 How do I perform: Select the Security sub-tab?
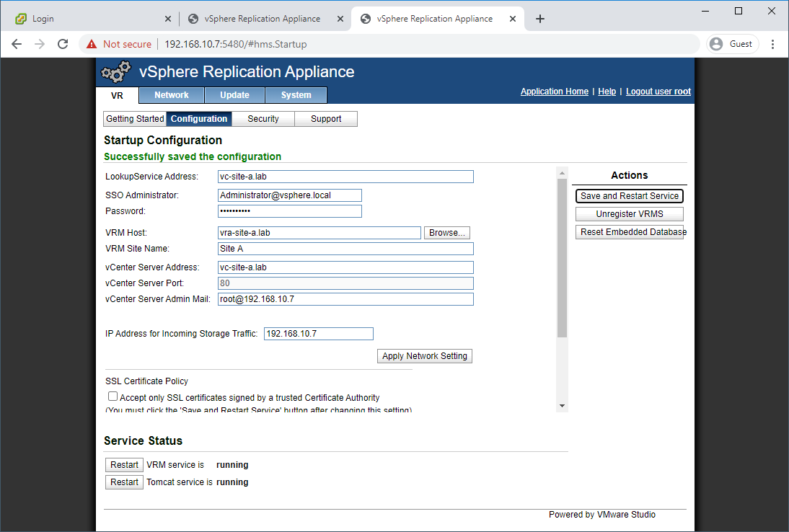[263, 119]
